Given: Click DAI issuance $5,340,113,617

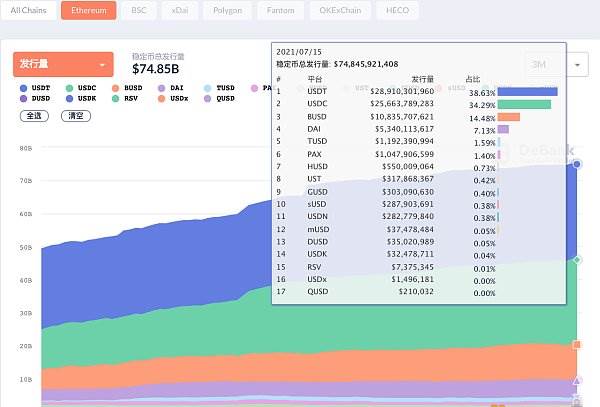Looking at the screenshot, I should coord(404,129).
